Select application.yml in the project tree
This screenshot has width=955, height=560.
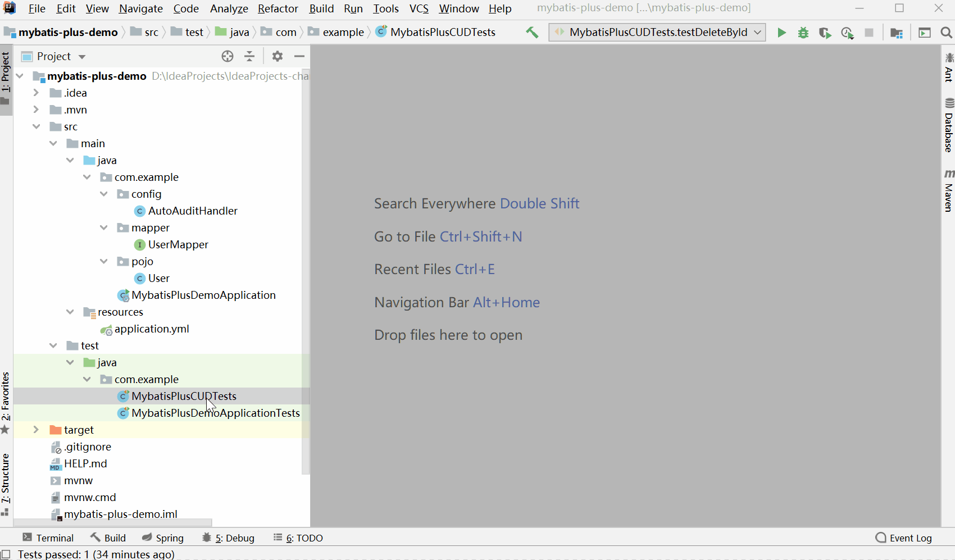[151, 329]
